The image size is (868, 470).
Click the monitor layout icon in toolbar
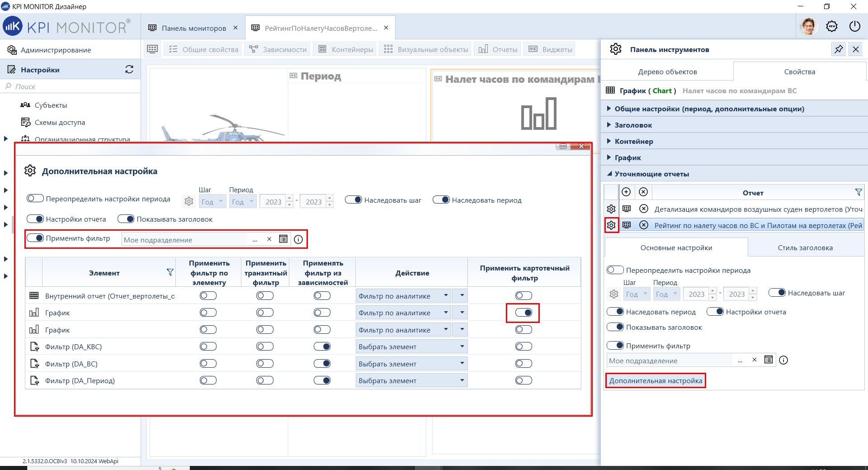pyautogui.click(x=152, y=49)
